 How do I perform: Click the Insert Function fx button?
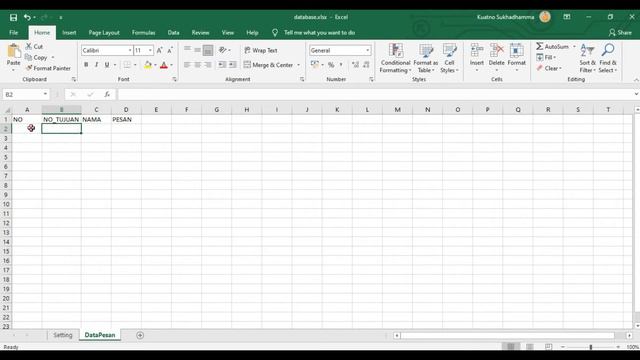(x=107, y=94)
